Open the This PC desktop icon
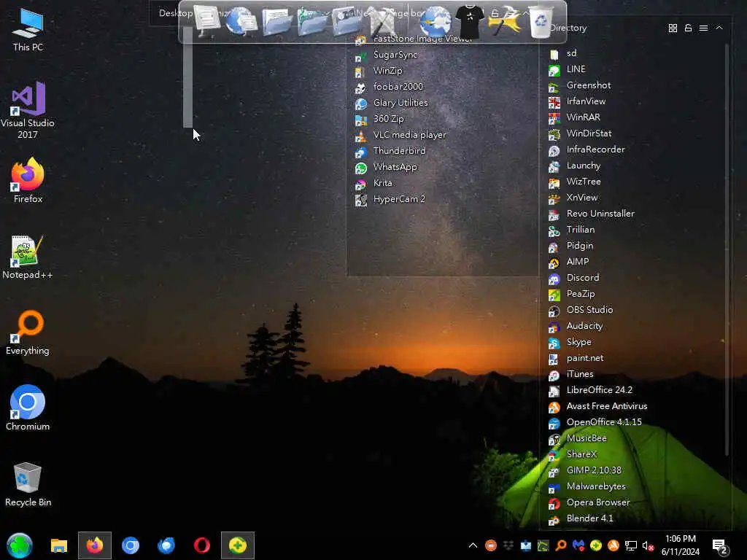Viewport: 747px width, 560px height. (28, 29)
